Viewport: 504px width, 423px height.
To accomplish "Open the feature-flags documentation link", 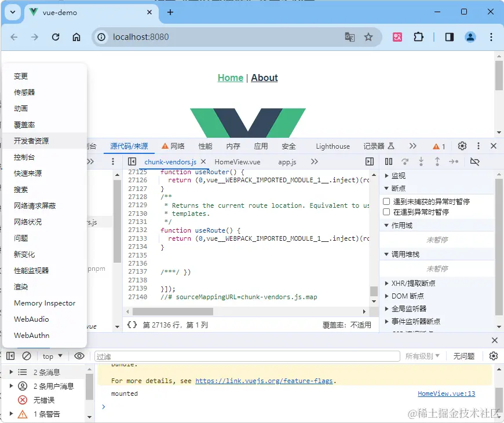I will tap(264, 381).
